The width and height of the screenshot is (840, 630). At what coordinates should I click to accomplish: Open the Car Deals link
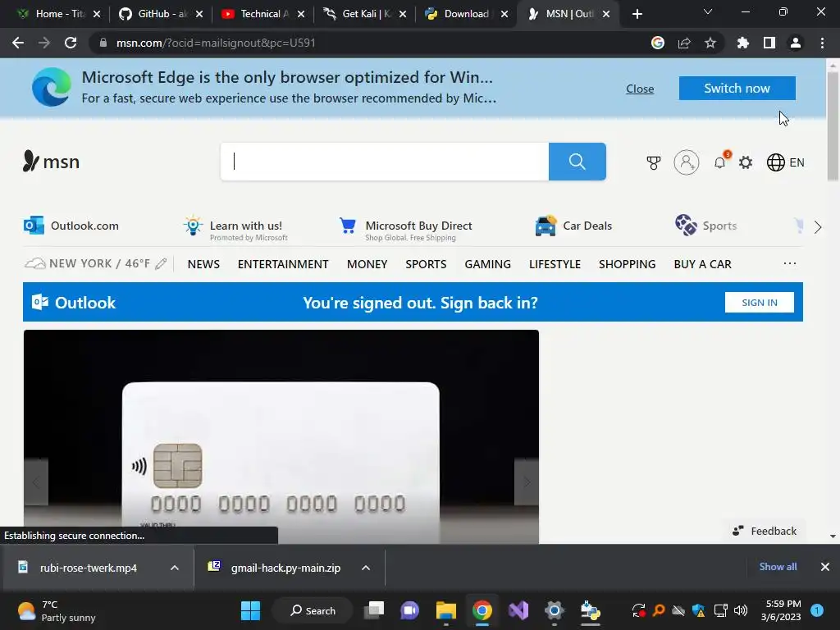coord(573,226)
